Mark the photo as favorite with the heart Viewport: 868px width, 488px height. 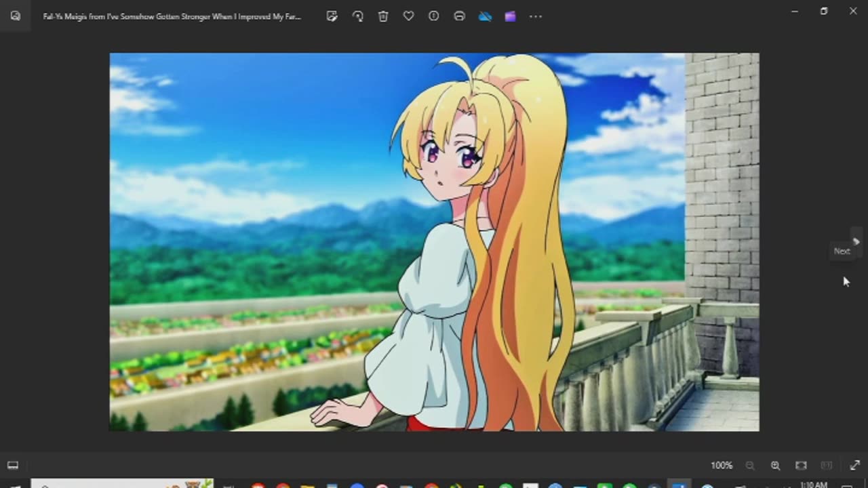[408, 16]
